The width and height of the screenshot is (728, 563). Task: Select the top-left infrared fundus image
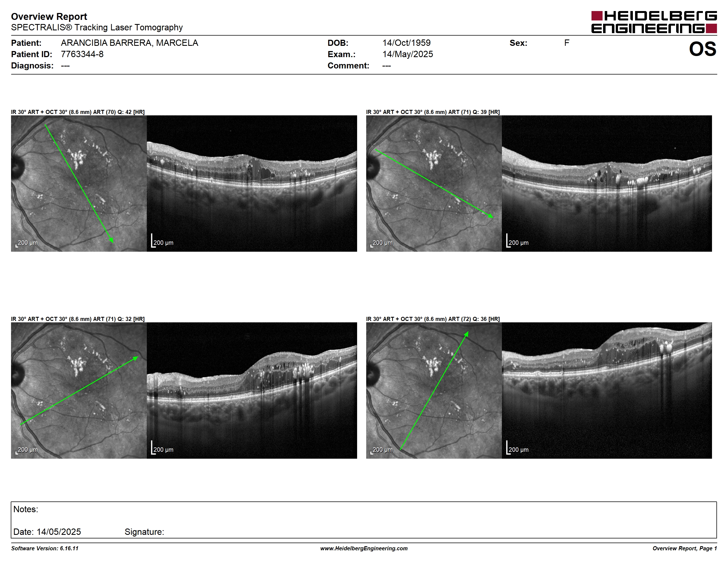pyautogui.click(x=79, y=184)
